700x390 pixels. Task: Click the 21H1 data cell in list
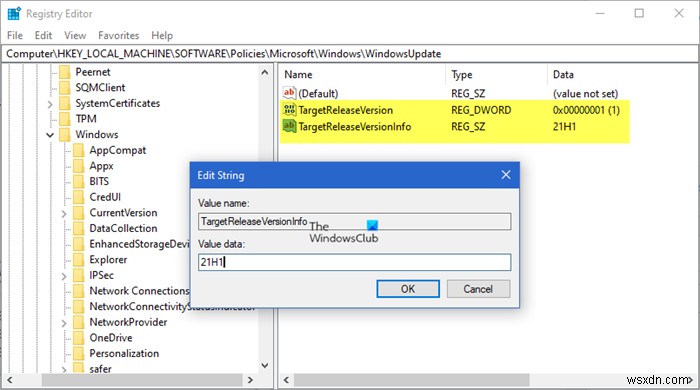click(x=564, y=126)
